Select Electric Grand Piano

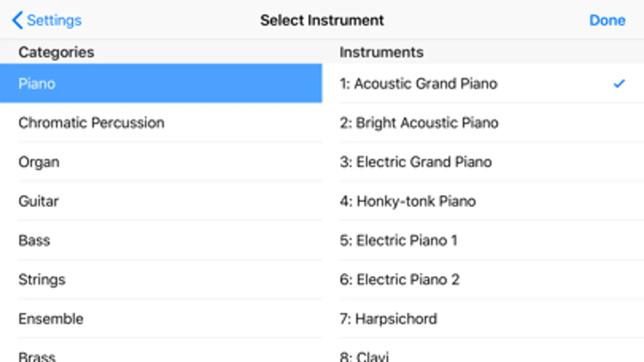pyautogui.click(x=416, y=162)
